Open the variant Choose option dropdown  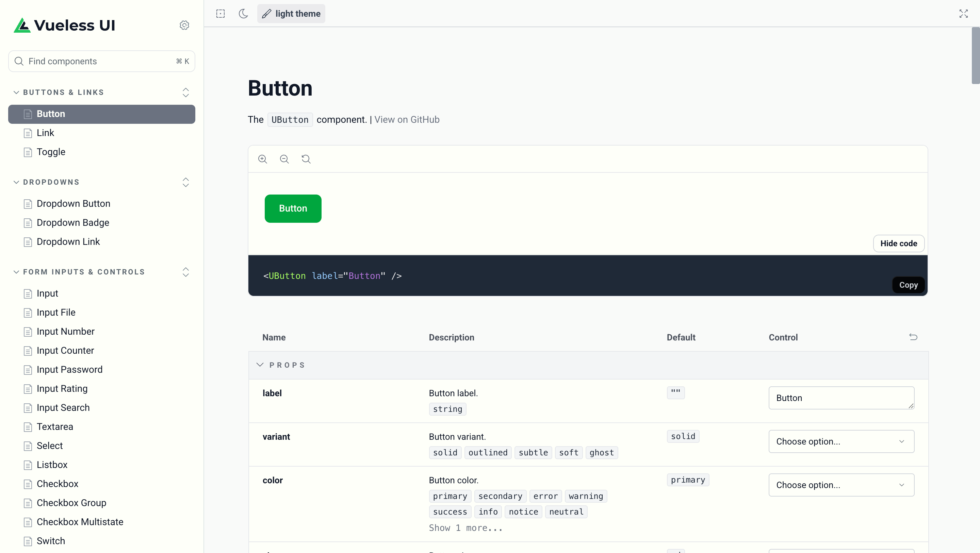click(x=841, y=441)
